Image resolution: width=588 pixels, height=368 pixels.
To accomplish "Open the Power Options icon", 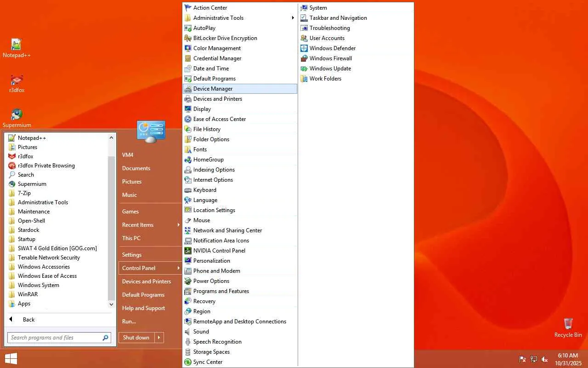I will click(188, 281).
